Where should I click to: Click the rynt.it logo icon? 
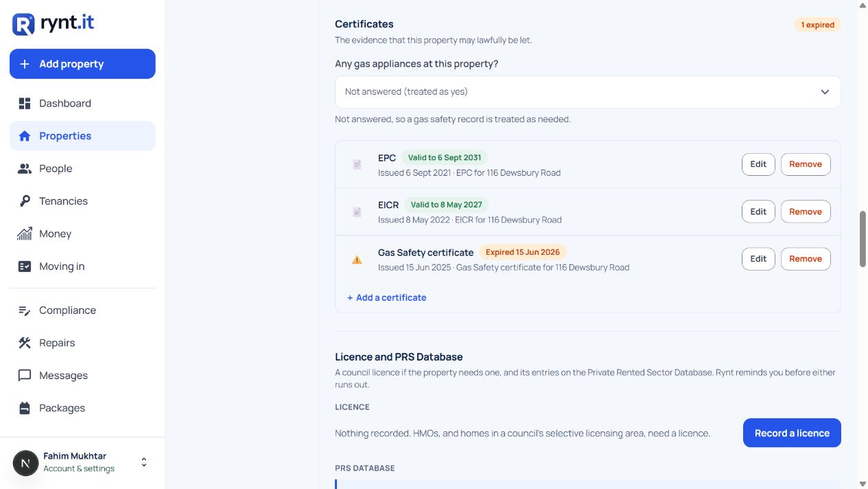[23, 24]
